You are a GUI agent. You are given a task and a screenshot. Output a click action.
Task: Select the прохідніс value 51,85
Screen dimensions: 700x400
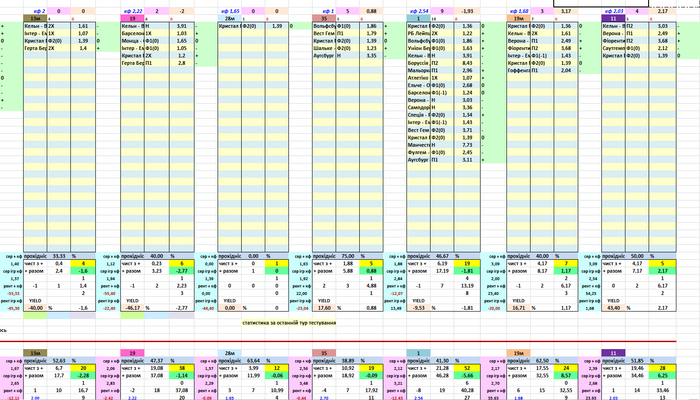click(x=637, y=361)
